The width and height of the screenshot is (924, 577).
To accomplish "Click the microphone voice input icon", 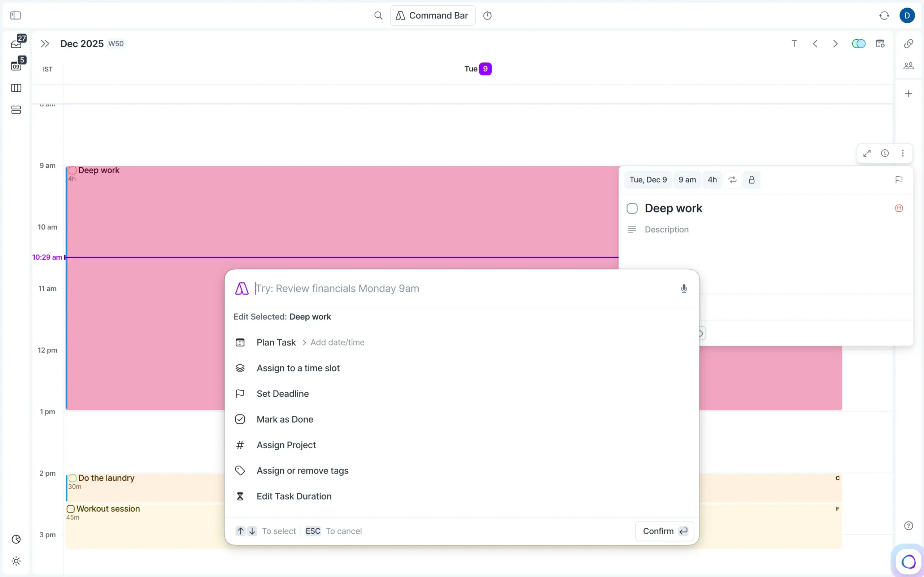I will pos(684,288).
